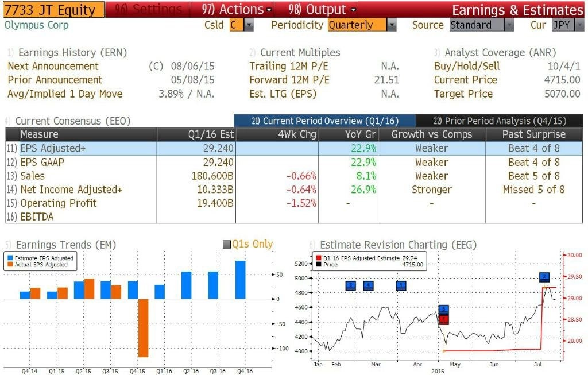Open the Source Standard dropdown arrow

[509, 25]
